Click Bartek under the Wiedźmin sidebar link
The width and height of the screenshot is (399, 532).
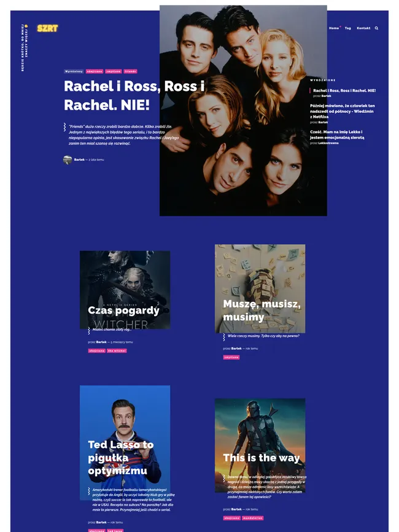(323, 122)
